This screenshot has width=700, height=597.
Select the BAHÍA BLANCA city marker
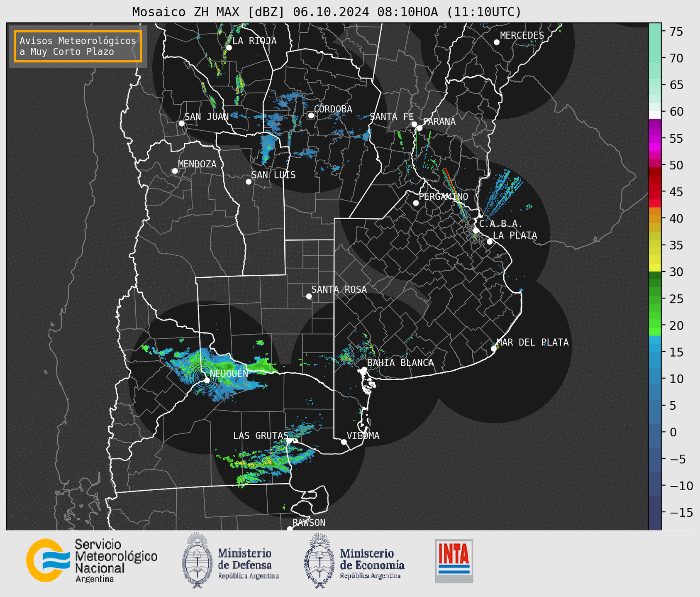point(364,369)
